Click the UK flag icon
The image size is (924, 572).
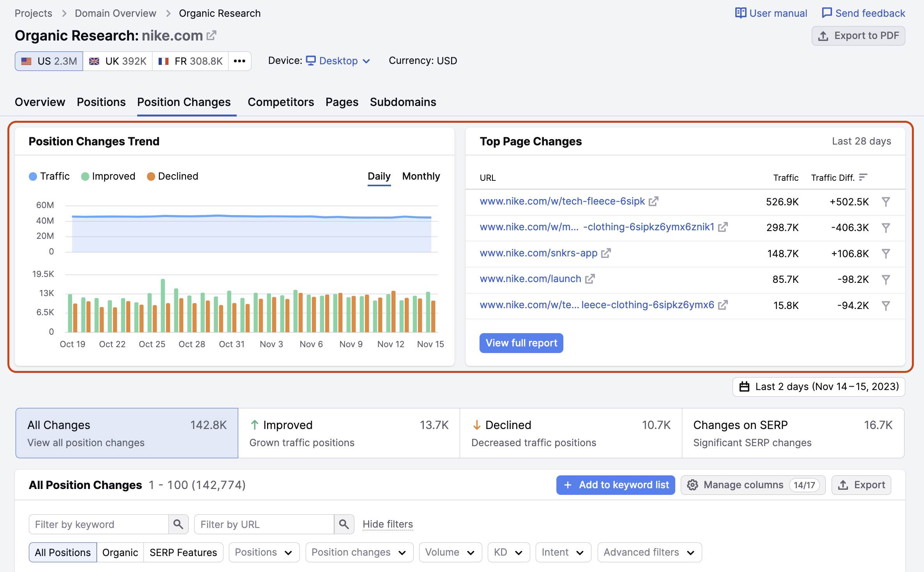[x=94, y=61]
